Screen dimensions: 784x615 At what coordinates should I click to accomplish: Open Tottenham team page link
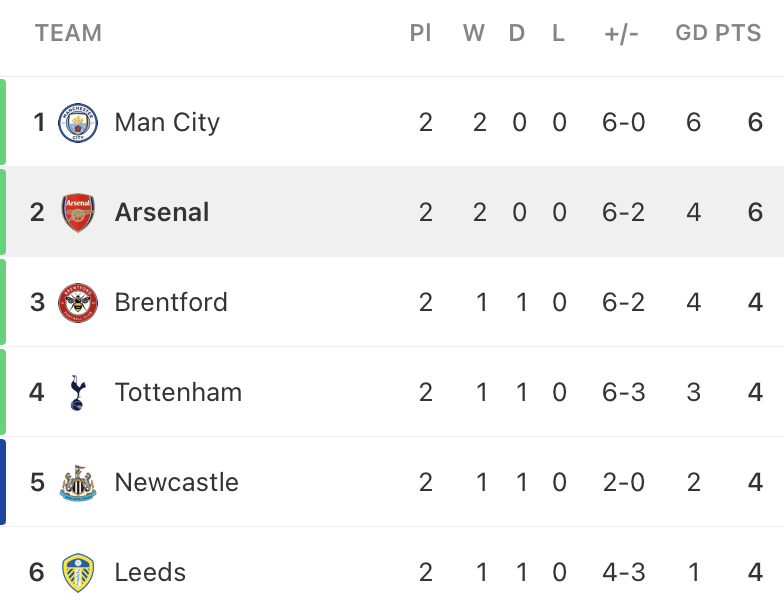click(x=178, y=392)
